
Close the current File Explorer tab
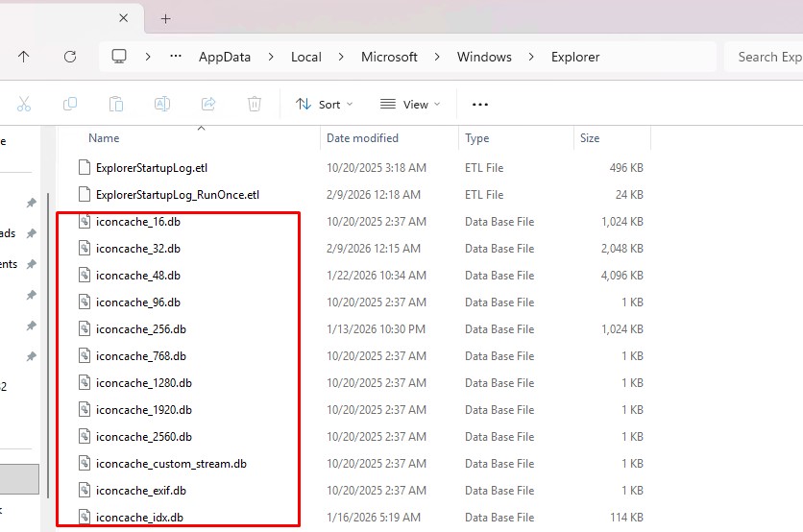123,18
